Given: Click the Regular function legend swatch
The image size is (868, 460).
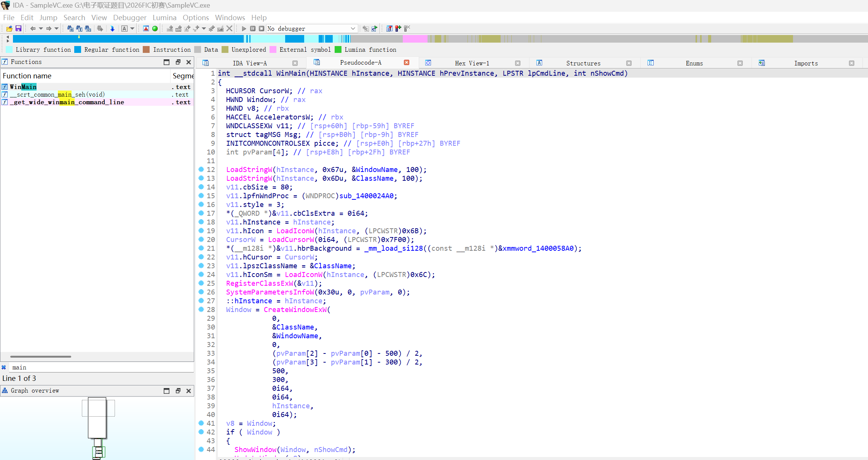Looking at the screenshot, I should pyautogui.click(x=78, y=49).
